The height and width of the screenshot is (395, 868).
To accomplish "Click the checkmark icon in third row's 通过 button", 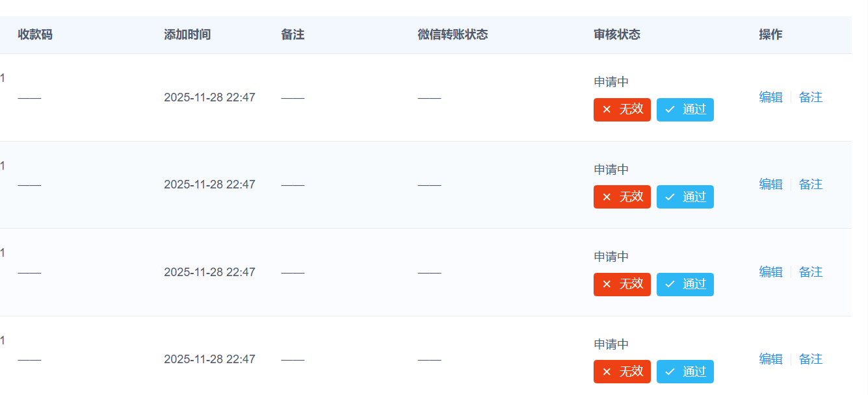I will (670, 285).
